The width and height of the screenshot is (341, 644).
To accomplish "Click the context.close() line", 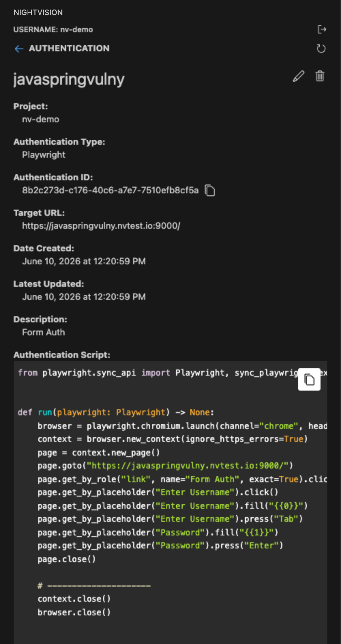I will click(74, 599).
